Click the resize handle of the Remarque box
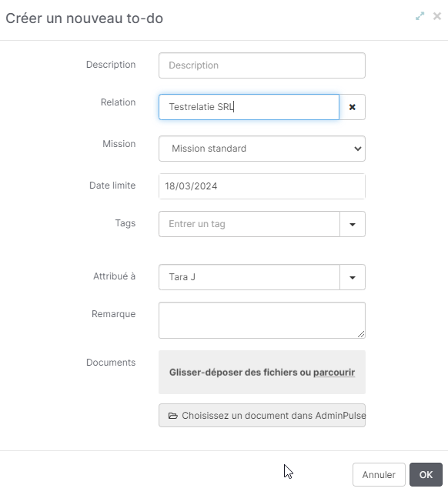The height and width of the screenshot is (495, 448). [x=361, y=334]
